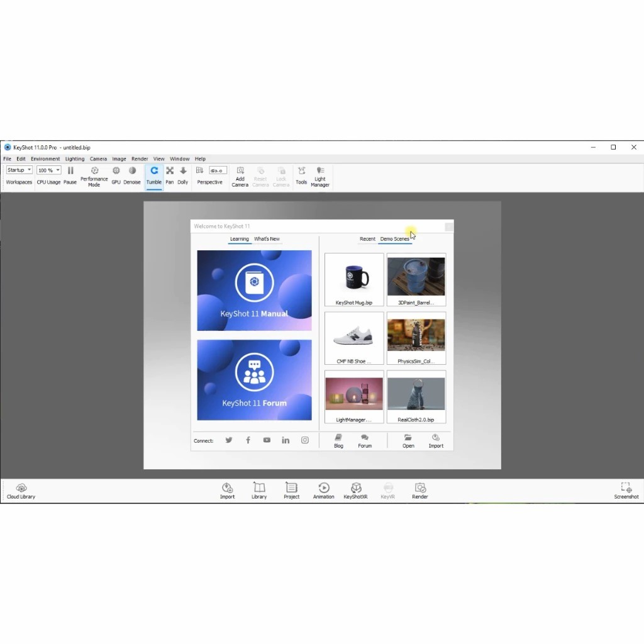Open the Workspaces Startup dropdown
Screen dimensions: 644x644
pyautogui.click(x=19, y=170)
